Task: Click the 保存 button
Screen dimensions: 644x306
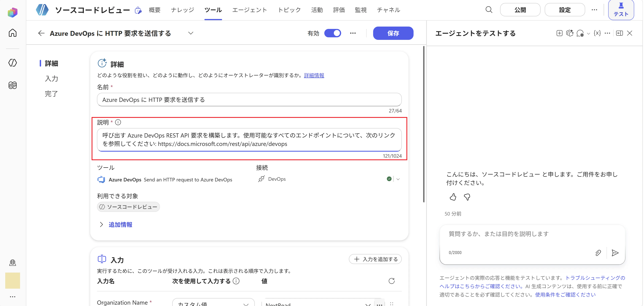Action: (x=393, y=33)
